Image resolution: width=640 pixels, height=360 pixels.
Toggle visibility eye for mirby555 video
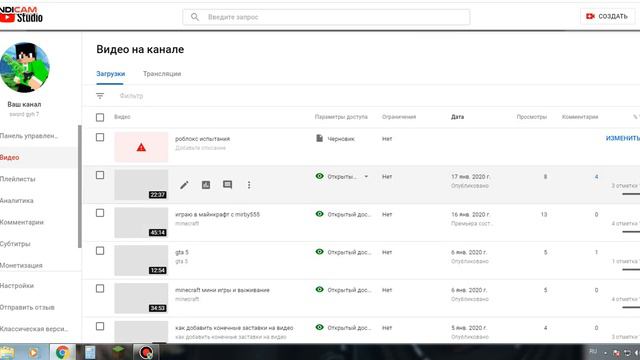point(320,214)
